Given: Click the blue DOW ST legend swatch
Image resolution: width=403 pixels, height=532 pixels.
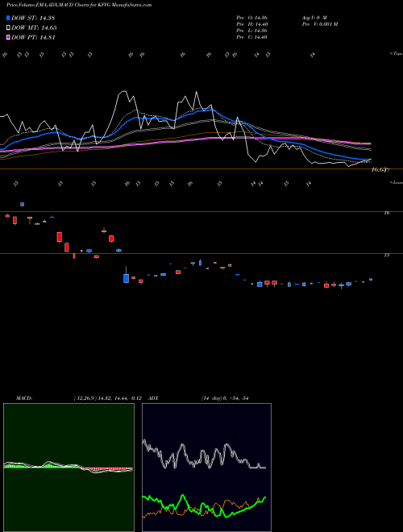Looking at the screenshot, I should [x=8, y=18].
